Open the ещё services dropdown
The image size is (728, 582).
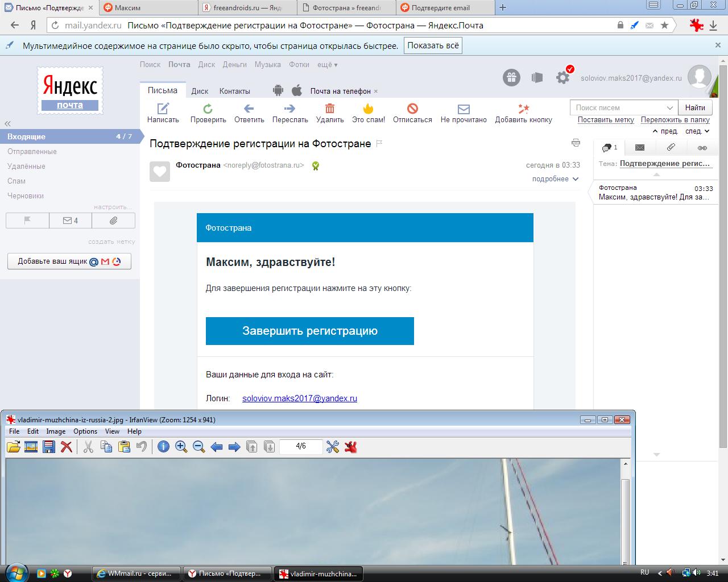327,65
